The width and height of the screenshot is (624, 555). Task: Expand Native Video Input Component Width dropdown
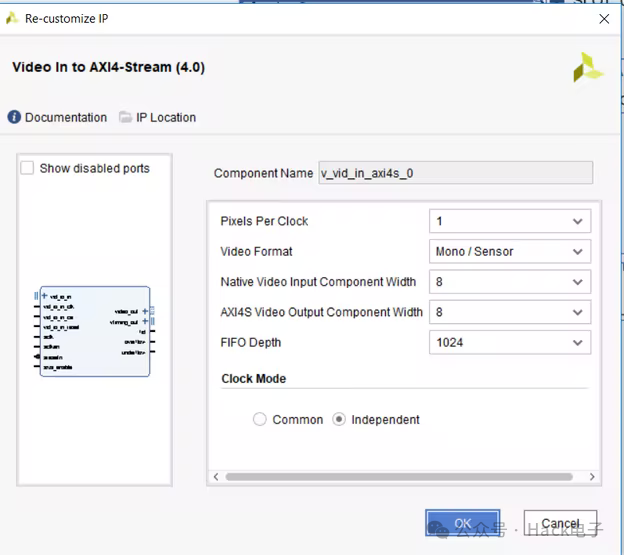pos(509,282)
